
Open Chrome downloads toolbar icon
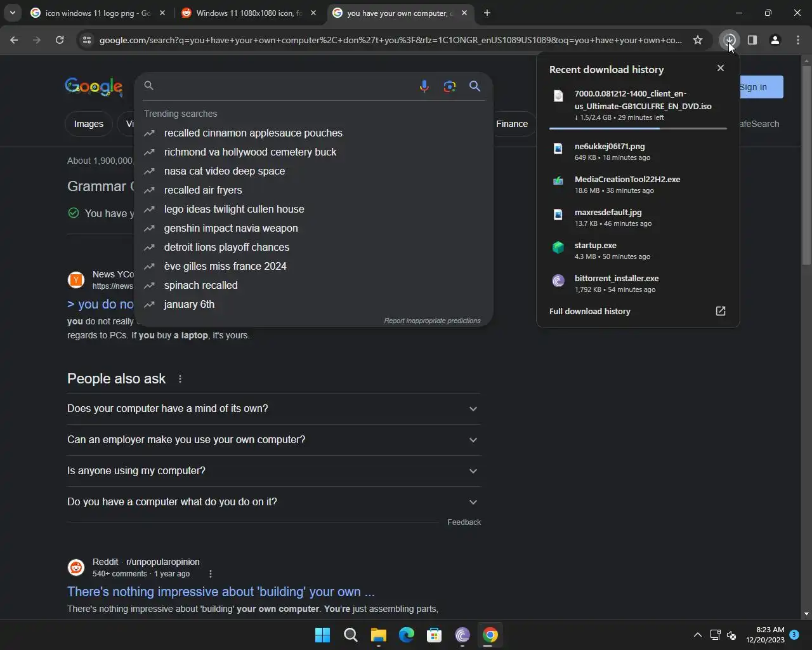pos(730,40)
